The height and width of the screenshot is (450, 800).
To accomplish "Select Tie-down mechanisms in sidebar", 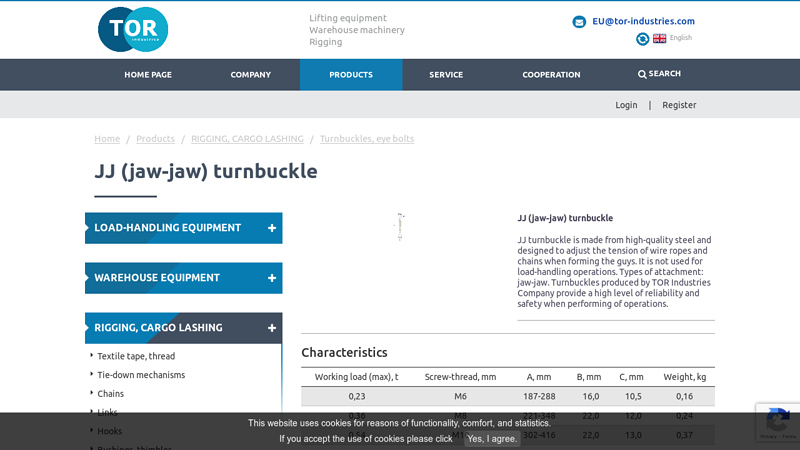I will 141,375.
